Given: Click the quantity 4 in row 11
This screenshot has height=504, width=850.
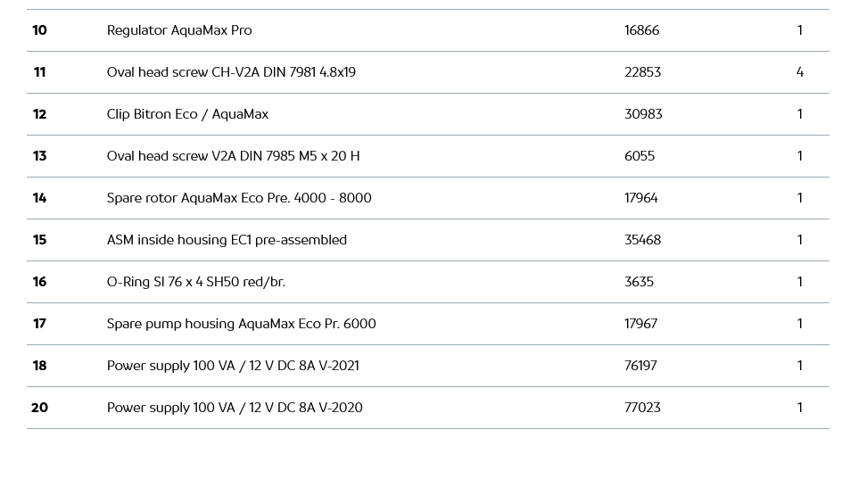Looking at the screenshot, I should click(799, 72).
